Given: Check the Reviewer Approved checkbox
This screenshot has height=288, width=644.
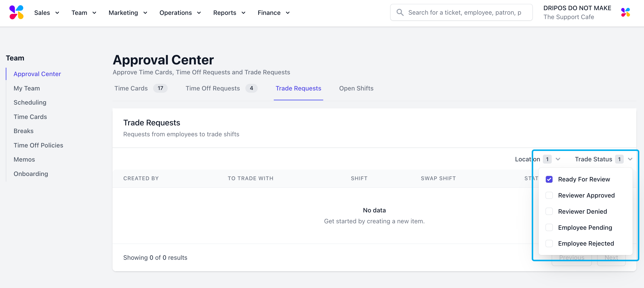Looking at the screenshot, I should point(549,195).
